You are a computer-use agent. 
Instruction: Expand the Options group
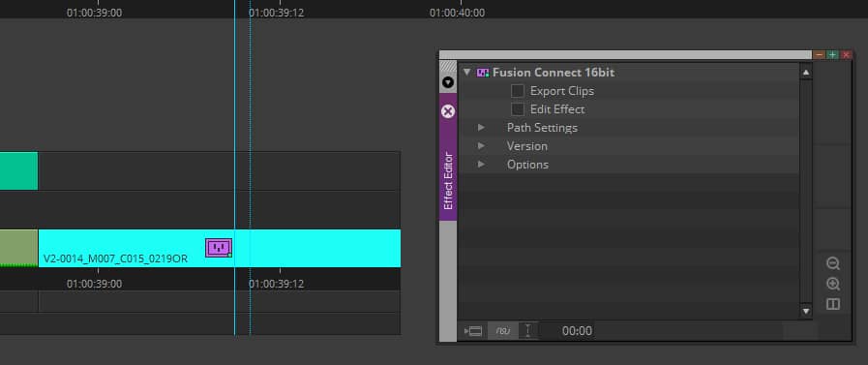(x=481, y=164)
